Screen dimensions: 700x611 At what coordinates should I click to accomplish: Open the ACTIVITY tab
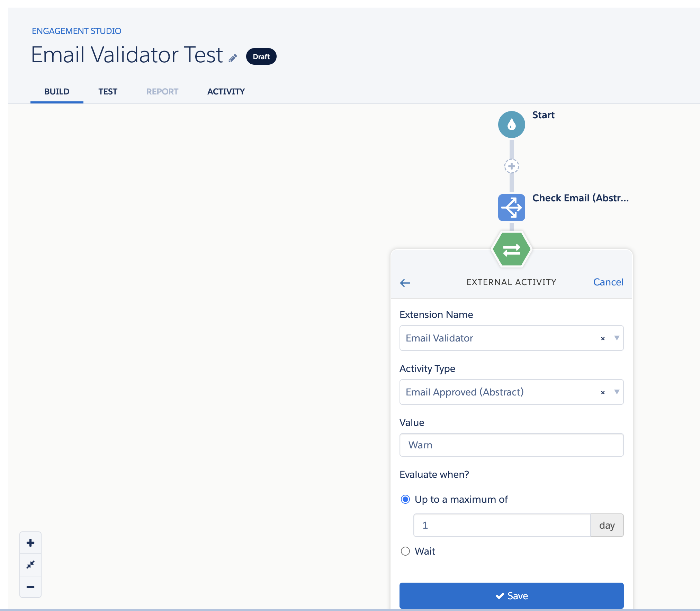pos(226,92)
